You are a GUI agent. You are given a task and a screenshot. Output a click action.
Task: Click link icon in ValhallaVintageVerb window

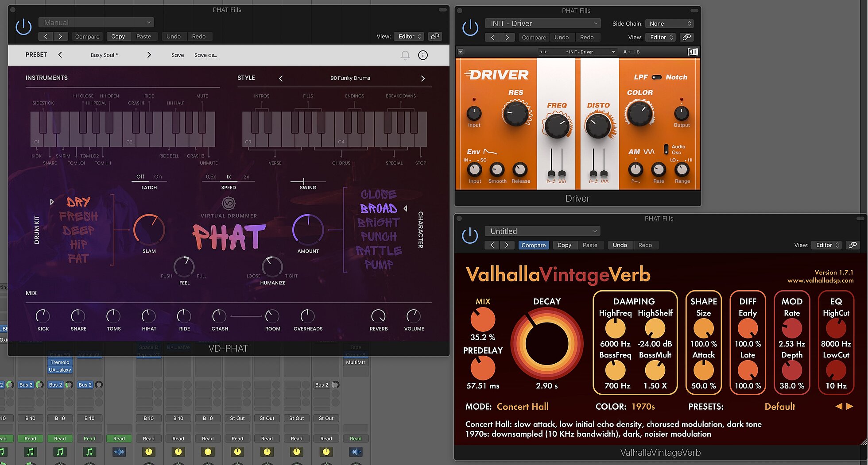pyautogui.click(x=852, y=245)
